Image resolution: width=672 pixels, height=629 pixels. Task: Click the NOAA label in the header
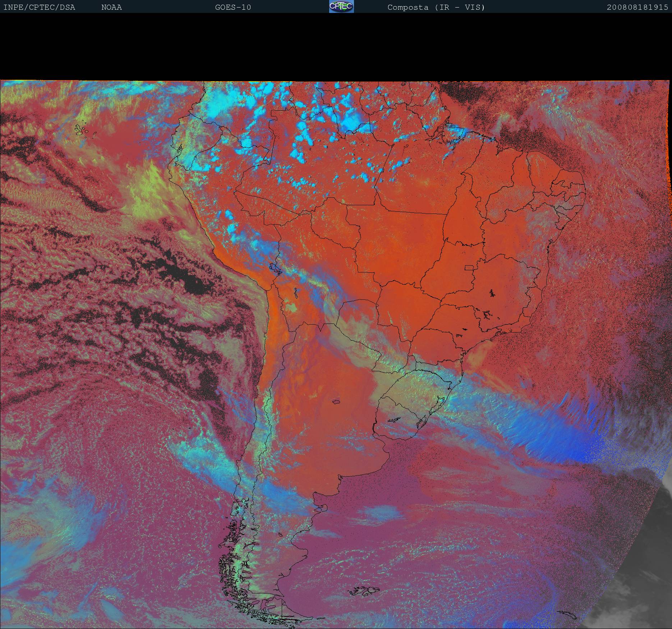point(111,8)
